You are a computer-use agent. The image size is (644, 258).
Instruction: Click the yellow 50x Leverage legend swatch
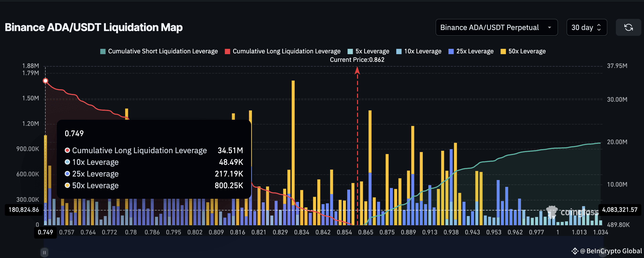503,51
